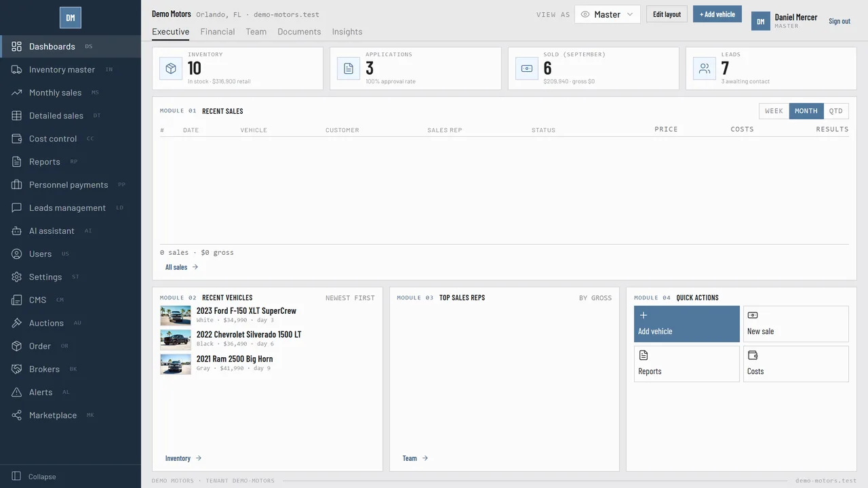868x488 pixels.
Task: Click the Marketplace share icon
Action: coord(17,415)
